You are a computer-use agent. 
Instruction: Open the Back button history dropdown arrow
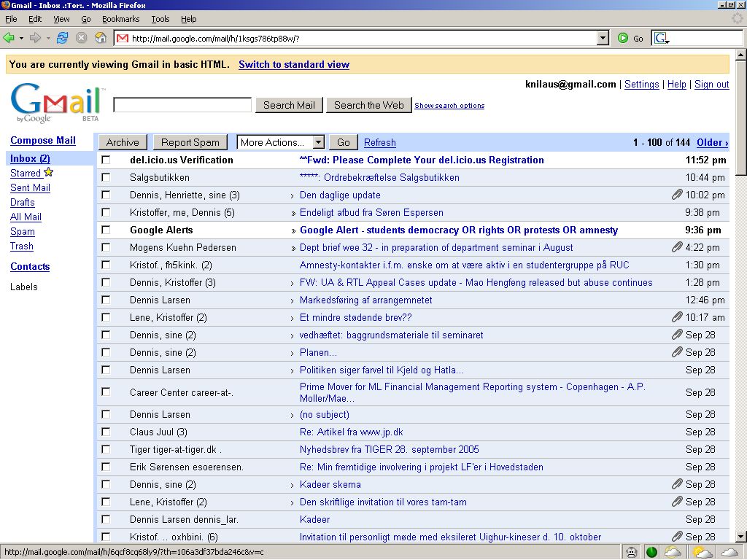click(21, 38)
